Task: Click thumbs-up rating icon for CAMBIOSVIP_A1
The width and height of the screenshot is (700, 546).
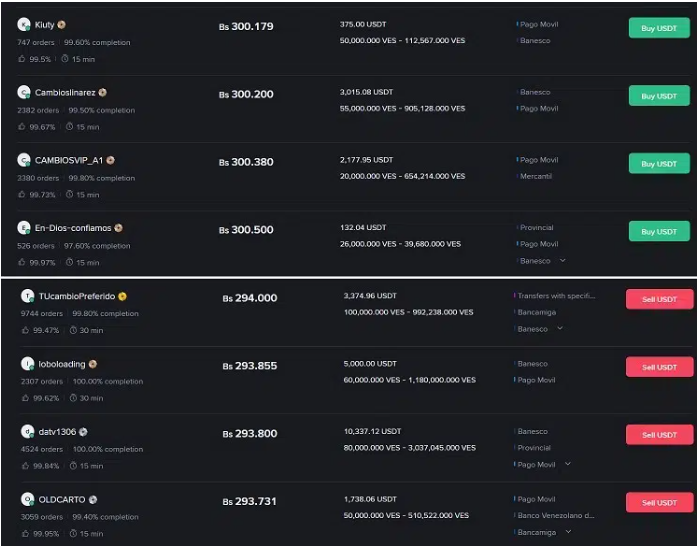Action: [x=22, y=195]
